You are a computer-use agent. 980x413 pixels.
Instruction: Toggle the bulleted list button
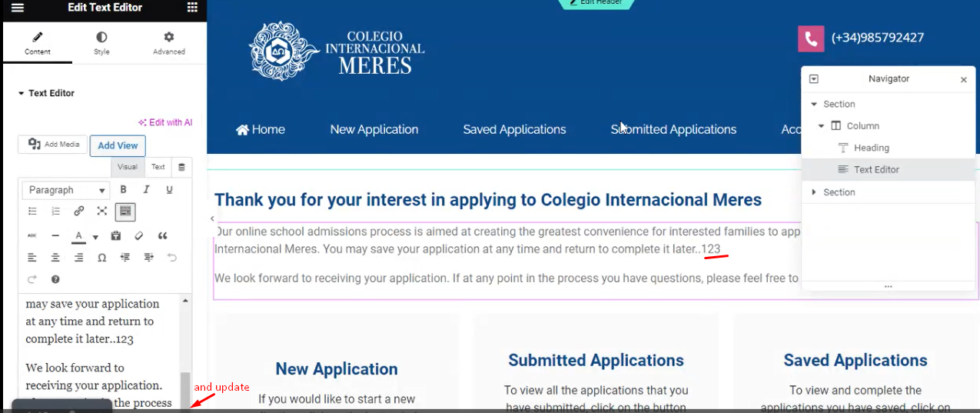[x=32, y=211]
